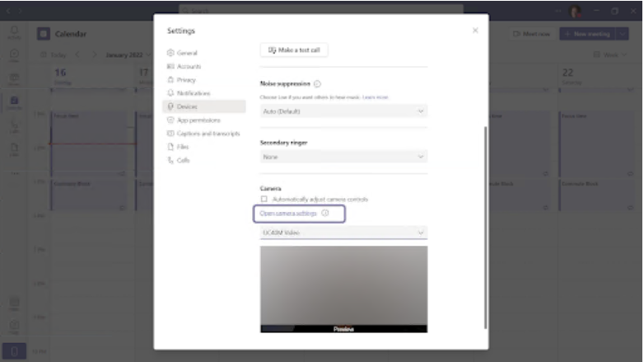
Task: Enable Automatically adjust camera controls checkbox
Action: pyautogui.click(x=264, y=200)
